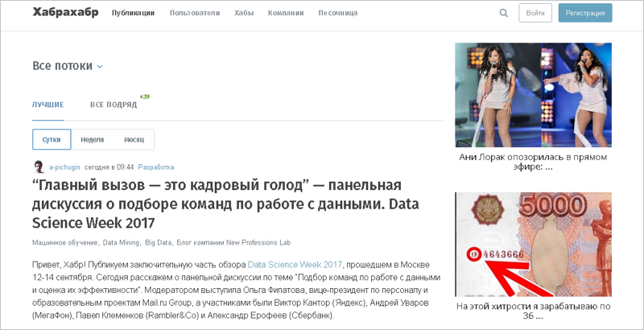Follow the Data Science Week 2017 link
The width and height of the screenshot is (644, 330).
295,264
